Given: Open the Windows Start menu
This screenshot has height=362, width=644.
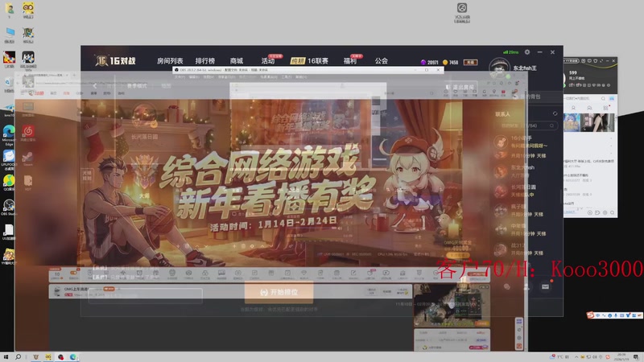Looking at the screenshot, I should tap(6, 357).
